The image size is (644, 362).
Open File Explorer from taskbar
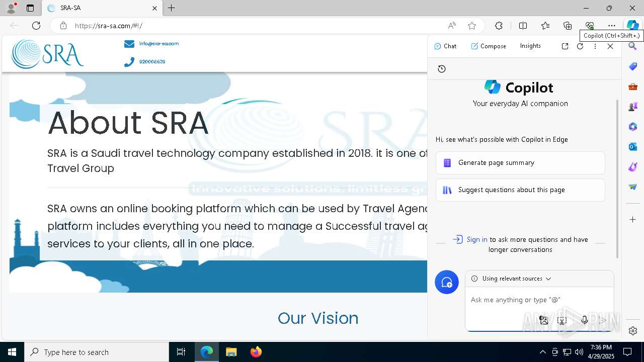coord(231,352)
